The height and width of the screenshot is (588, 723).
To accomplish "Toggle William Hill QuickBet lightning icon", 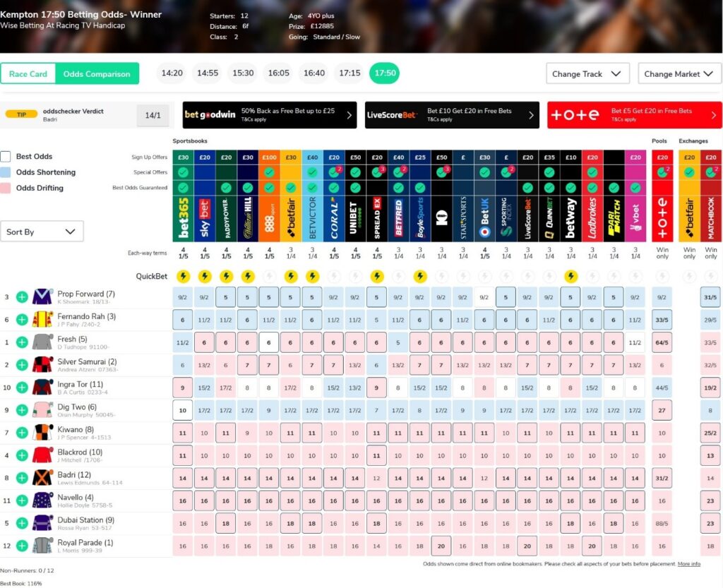I will click(x=248, y=276).
